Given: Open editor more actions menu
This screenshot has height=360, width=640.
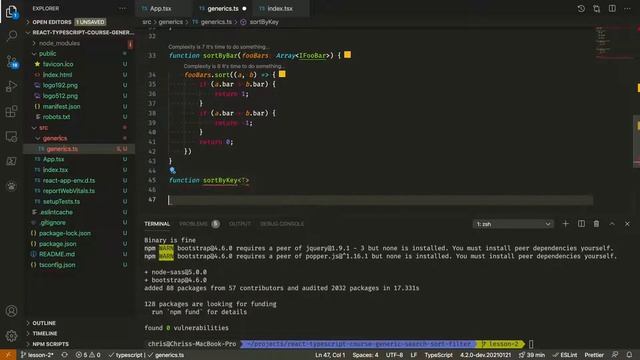Looking at the screenshot, I should tap(627, 9).
